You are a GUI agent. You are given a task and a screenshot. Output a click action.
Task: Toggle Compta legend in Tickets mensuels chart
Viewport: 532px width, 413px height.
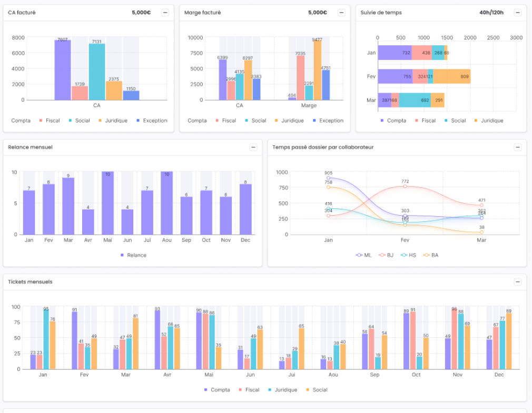pos(217,390)
